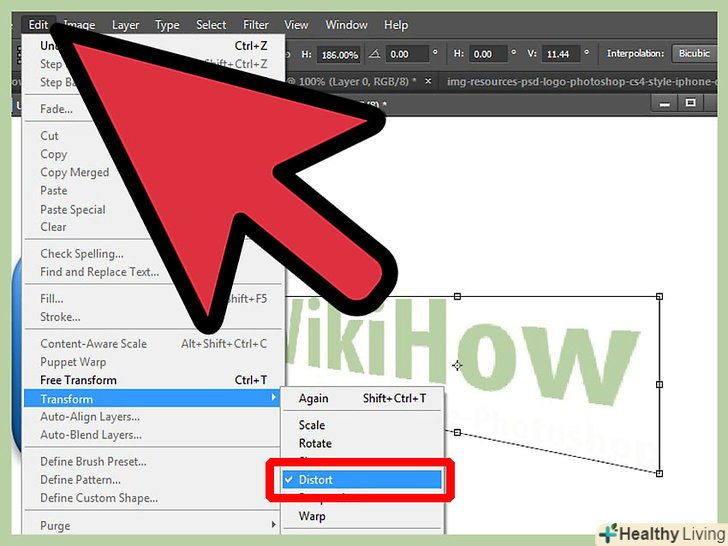This screenshot has width=728, height=546.
Task: Expand the Purge submenu arrow
Action: (x=273, y=526)
